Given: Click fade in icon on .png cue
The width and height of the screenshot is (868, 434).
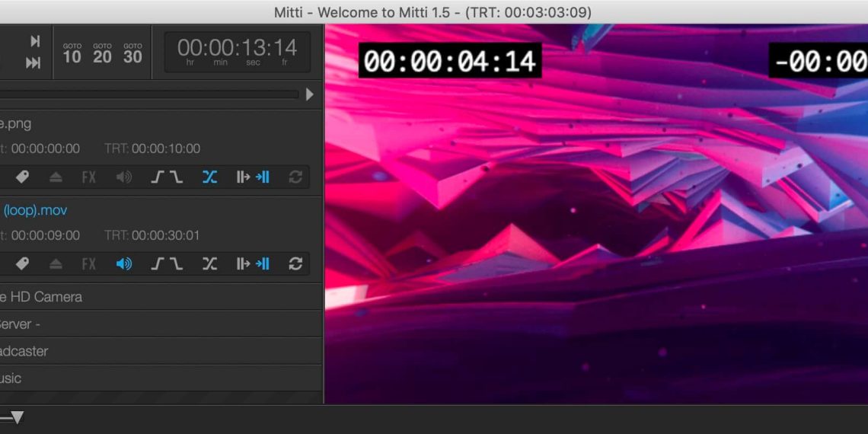Looking at the screenshot, I should coord(158,177).
